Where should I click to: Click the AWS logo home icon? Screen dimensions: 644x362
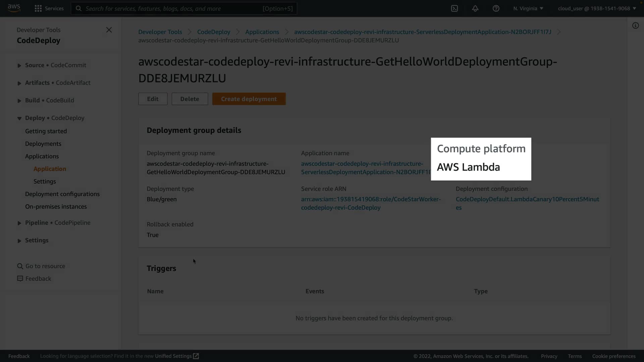tap(14, 8)
